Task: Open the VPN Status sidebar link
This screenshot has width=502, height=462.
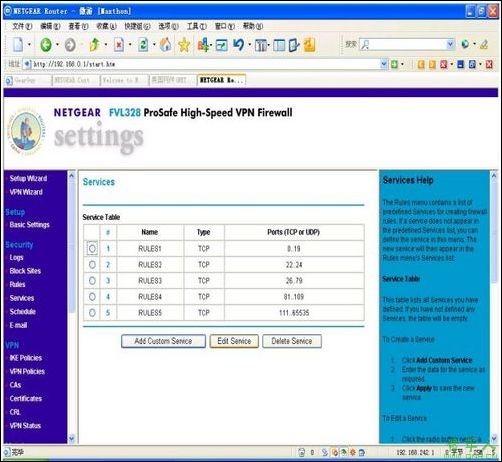Action: (25, 426)
